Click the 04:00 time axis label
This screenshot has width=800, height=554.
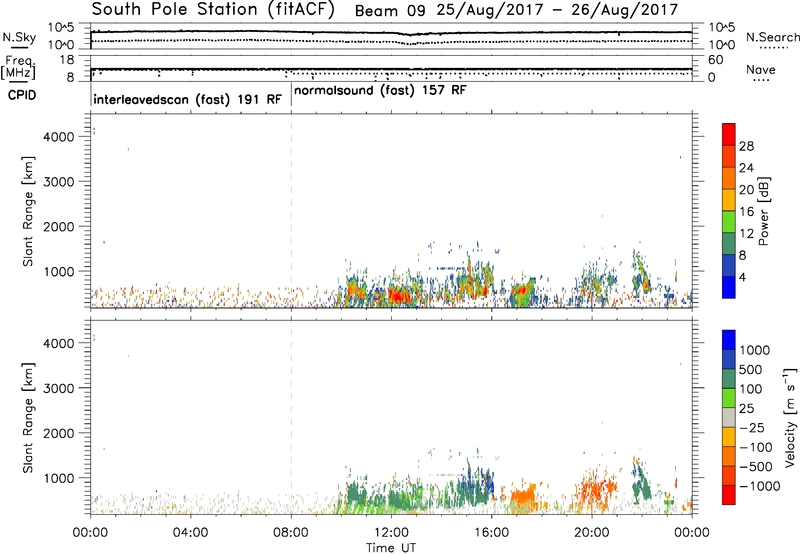(191, 533)
